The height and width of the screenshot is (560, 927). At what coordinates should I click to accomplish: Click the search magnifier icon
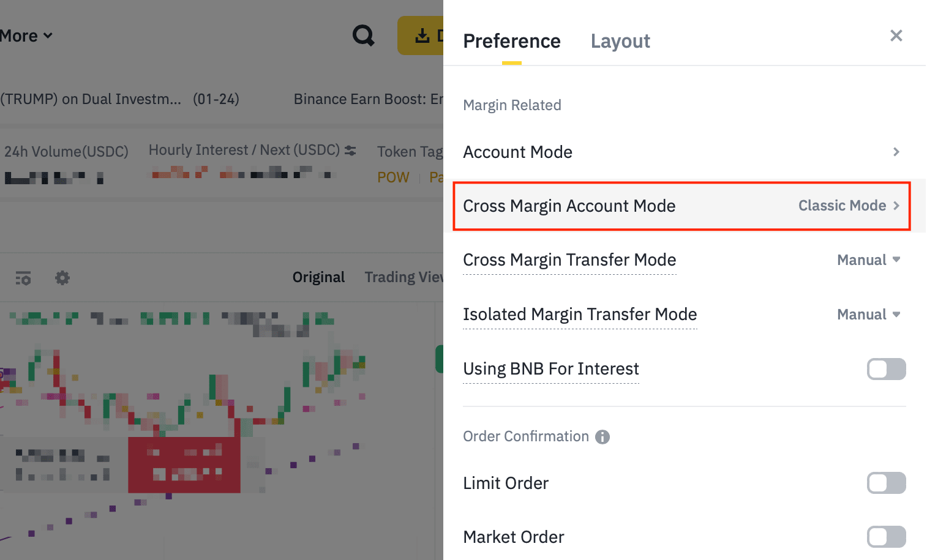click(x=363, y=35)
